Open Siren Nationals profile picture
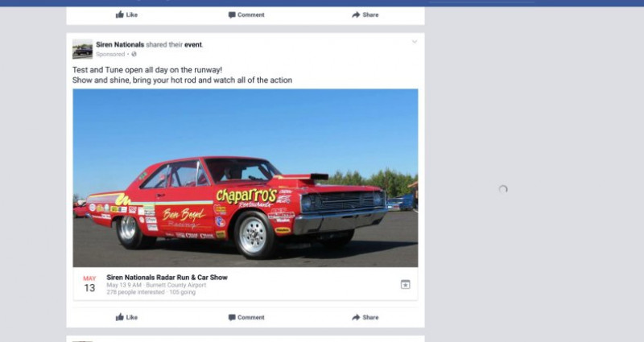 tap(83, 49)
